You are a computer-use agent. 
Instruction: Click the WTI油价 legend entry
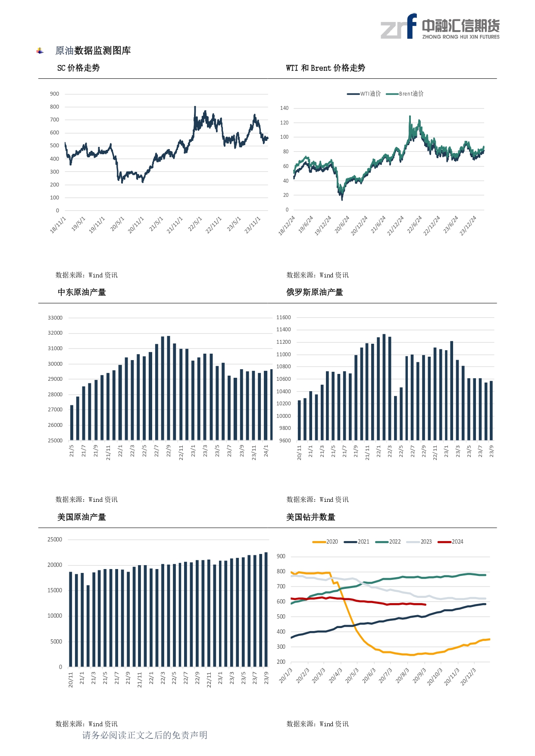364,94
